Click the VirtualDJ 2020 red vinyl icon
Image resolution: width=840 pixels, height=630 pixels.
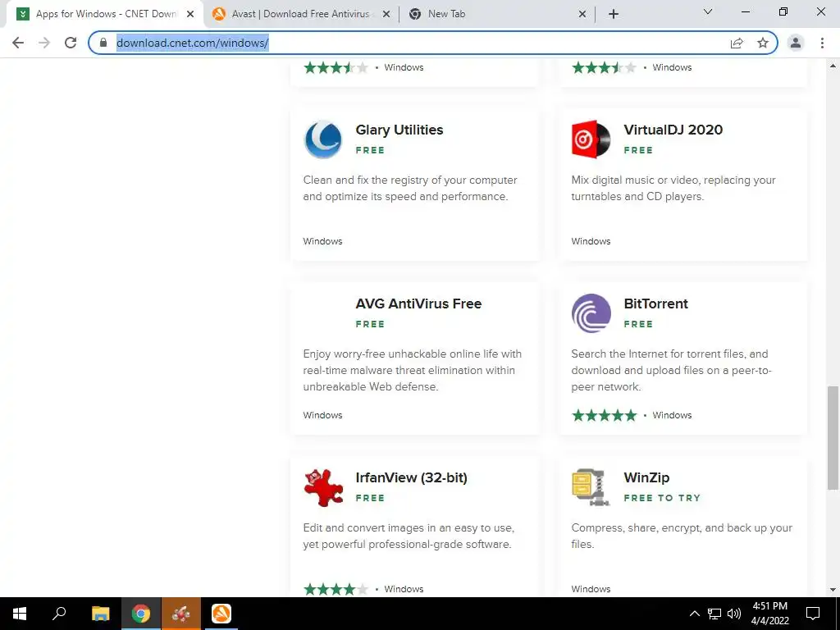point(591,139)
